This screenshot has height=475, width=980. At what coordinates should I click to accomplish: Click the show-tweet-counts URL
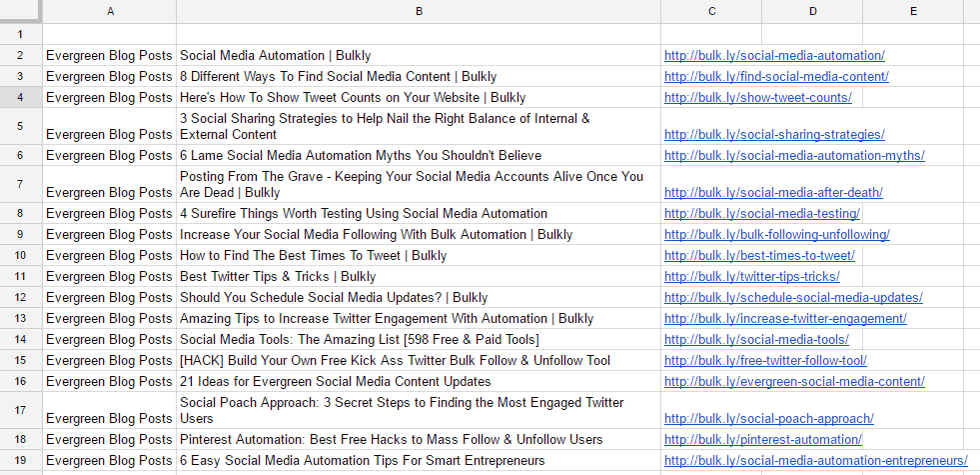(x=758, y=97)
